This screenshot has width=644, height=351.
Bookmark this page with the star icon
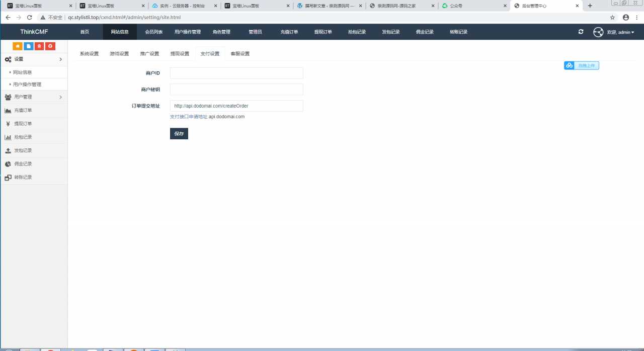pos(612,17)
